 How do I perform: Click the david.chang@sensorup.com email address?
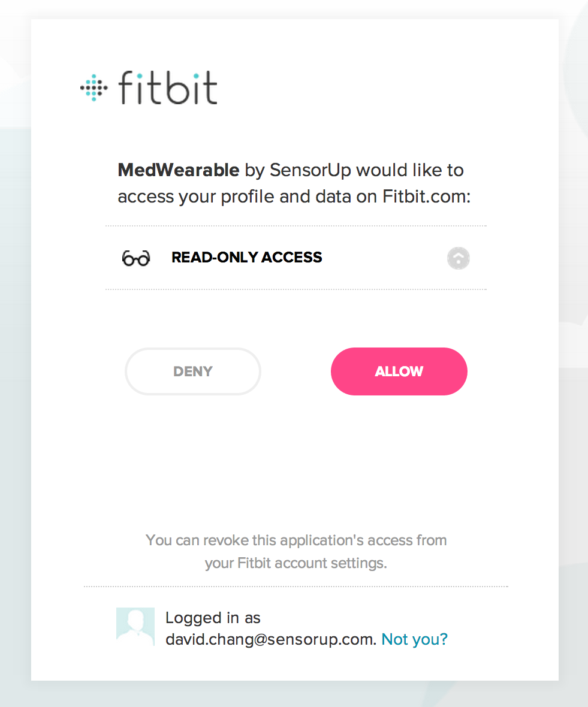pyautogui.click(x=271, y=639)
